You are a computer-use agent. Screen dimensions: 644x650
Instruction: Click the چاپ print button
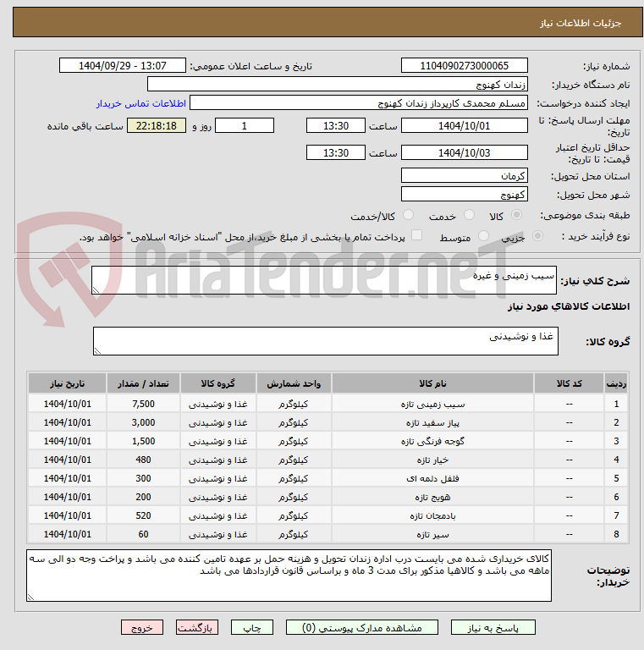(x=252, y=628)
